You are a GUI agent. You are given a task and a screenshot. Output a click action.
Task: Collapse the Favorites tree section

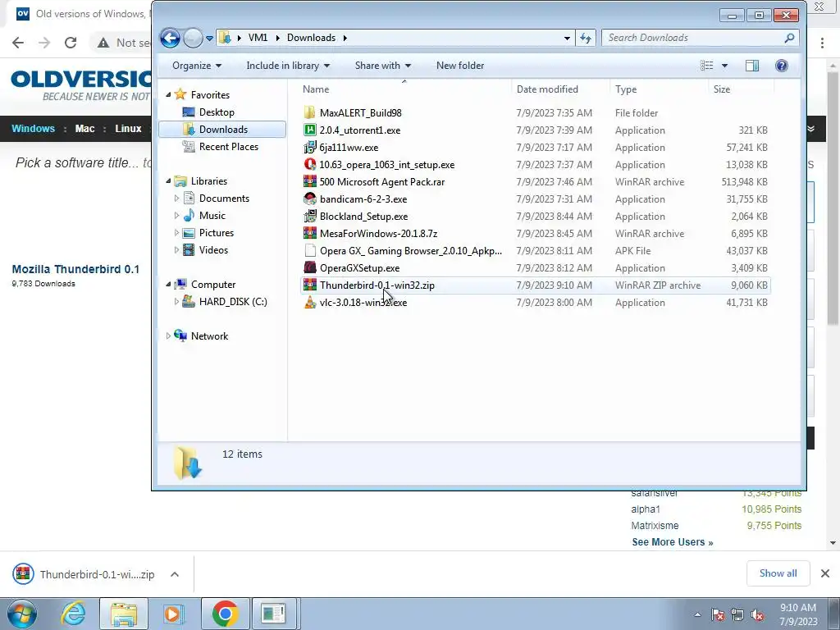tap(168, 95)
